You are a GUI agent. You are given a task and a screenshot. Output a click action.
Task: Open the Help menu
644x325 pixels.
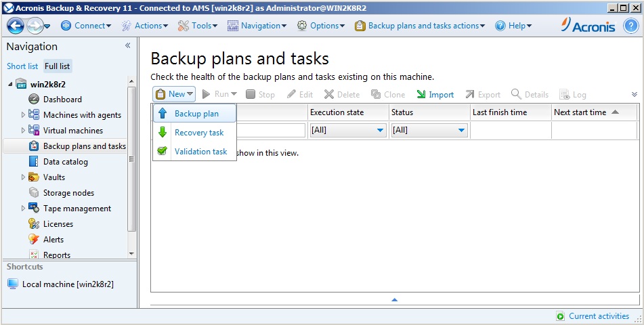pos(513,26)
